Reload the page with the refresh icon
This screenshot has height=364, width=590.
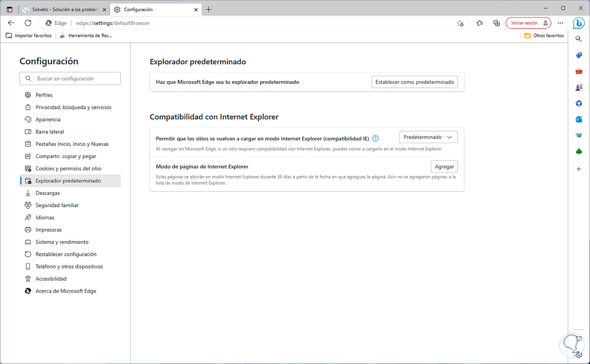click(x=28, y=23)
